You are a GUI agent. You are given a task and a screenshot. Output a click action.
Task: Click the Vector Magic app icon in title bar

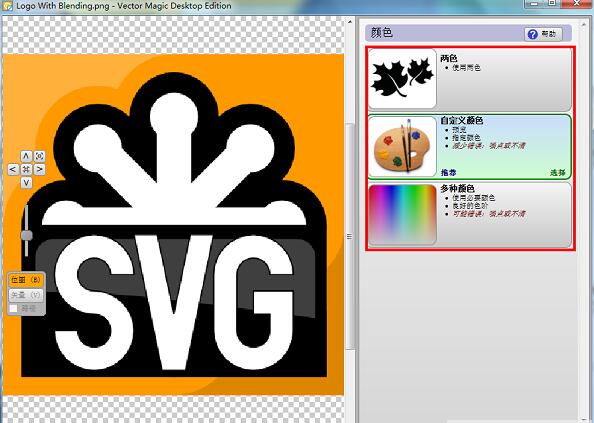click(7, 6)
